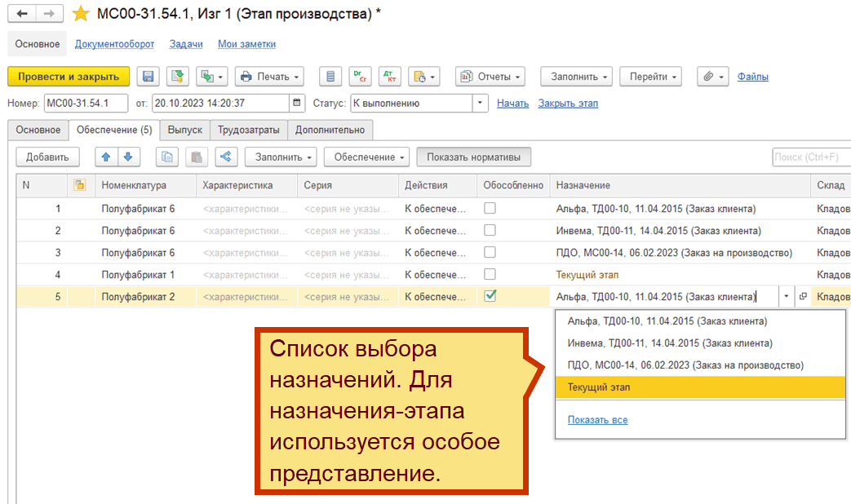Click the Показать все link
This screenshot has height=504, width=851.
597,420
